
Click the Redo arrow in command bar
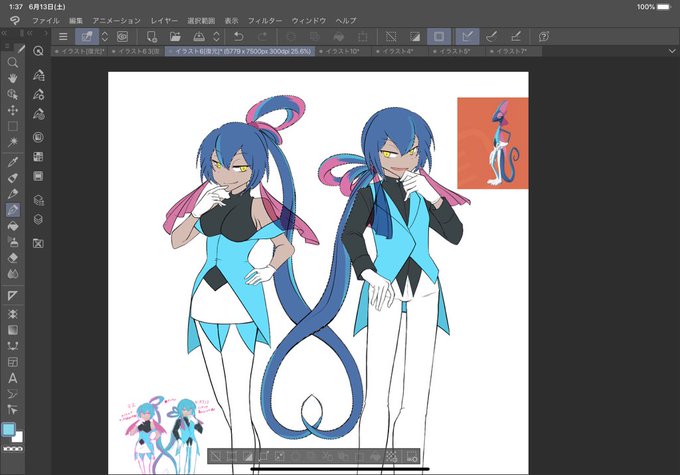263,36
